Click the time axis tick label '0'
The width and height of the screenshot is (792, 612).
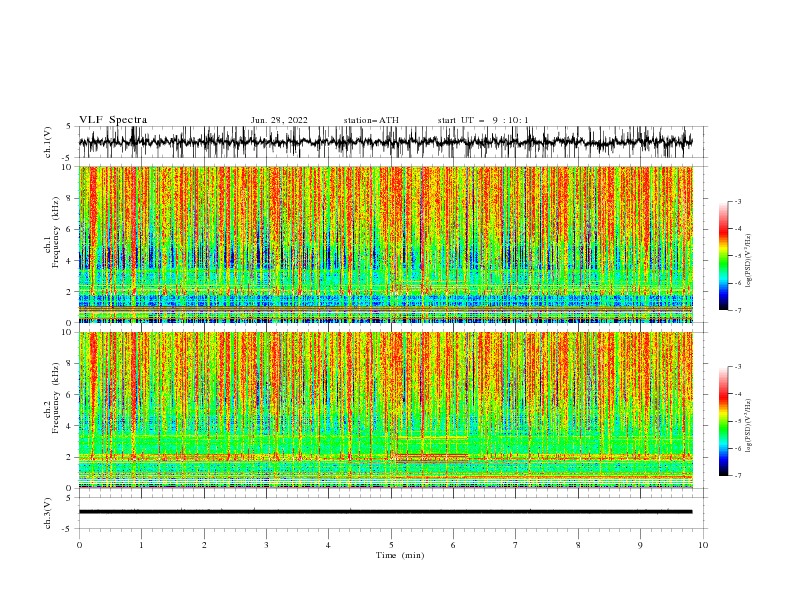79,545
